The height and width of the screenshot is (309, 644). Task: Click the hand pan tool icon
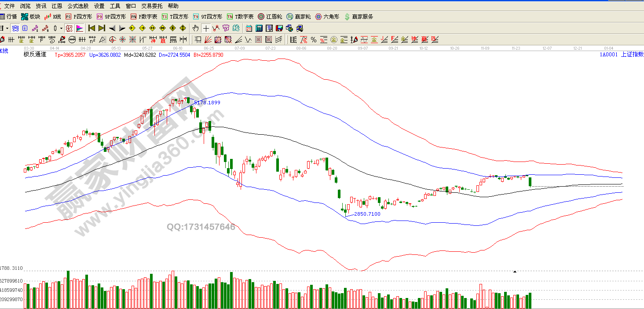pos(196,28)
